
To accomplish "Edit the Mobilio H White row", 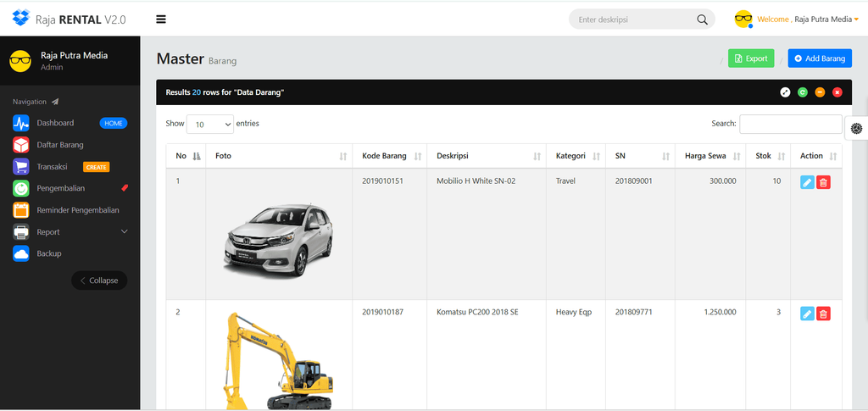I will coord(807,182).
